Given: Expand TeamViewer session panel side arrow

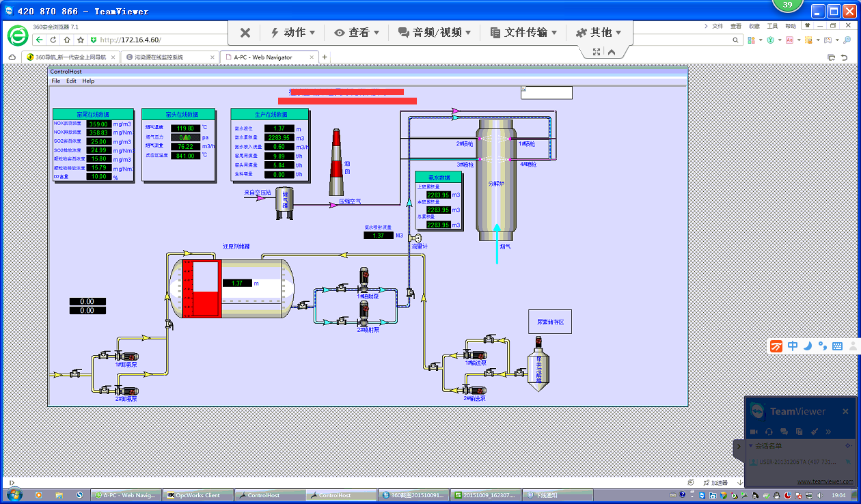Looking at the screenshot, I should 739,446.
